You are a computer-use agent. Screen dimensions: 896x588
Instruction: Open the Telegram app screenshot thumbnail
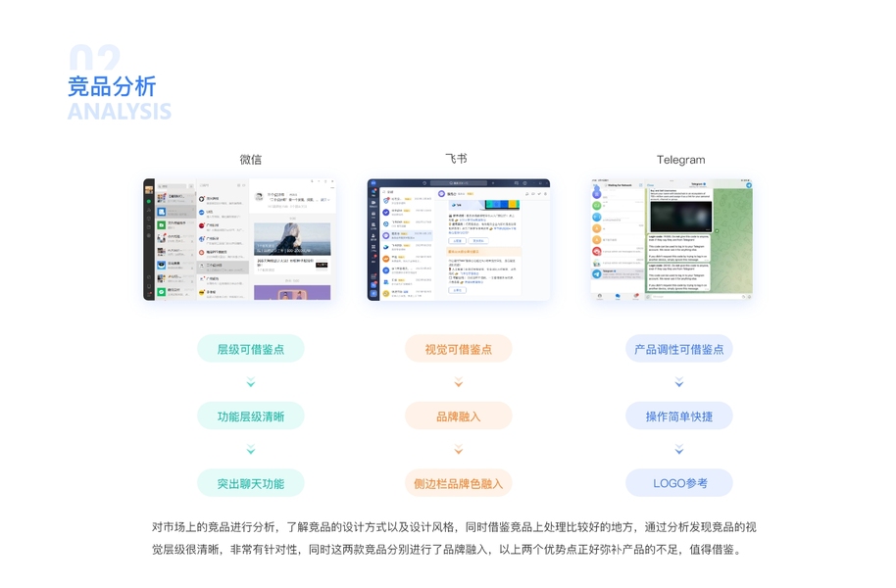672,239
